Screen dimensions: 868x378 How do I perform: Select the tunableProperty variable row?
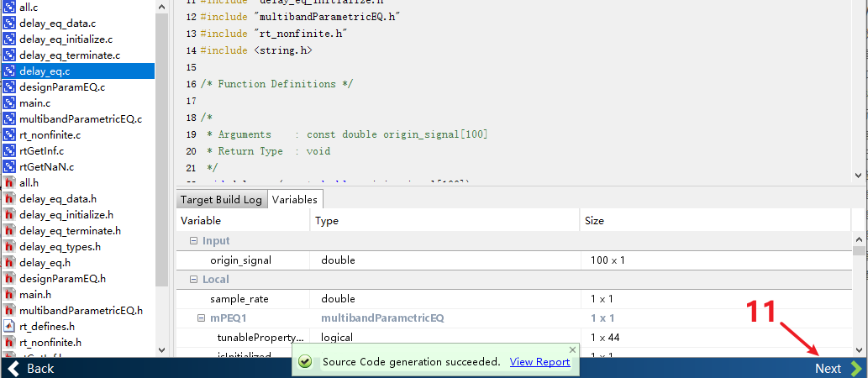[513, 338]
